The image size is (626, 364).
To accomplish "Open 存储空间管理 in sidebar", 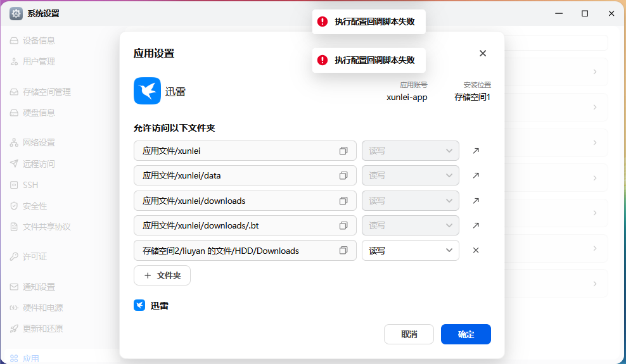I will (x=41, y=92).
